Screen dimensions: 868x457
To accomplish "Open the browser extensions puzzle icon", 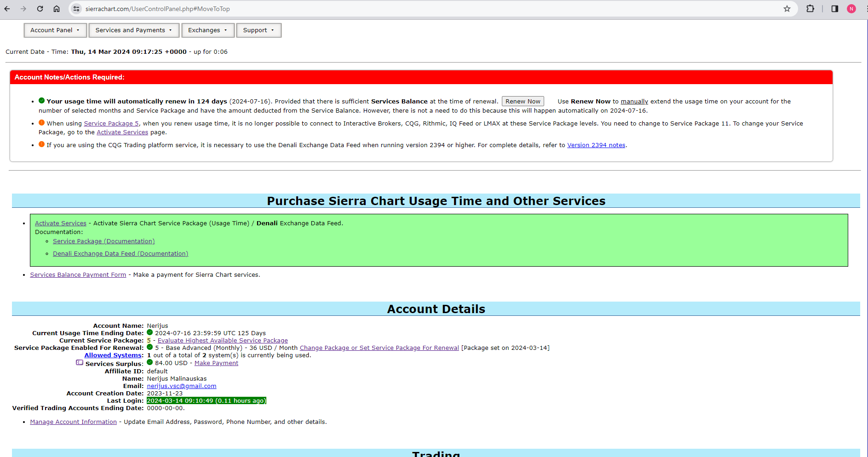I will (811, 9).
